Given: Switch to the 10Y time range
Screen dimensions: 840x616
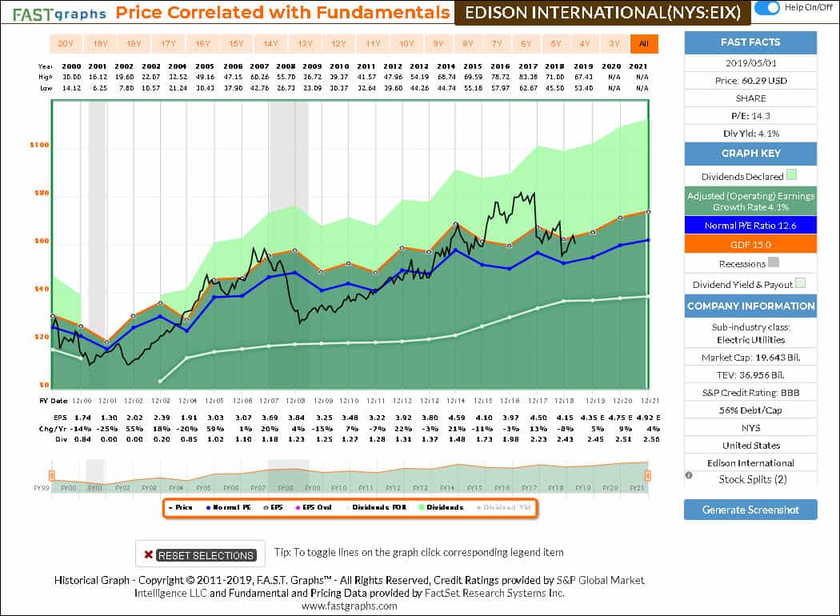Looking at the screenshot, I should tap(406, 44).
